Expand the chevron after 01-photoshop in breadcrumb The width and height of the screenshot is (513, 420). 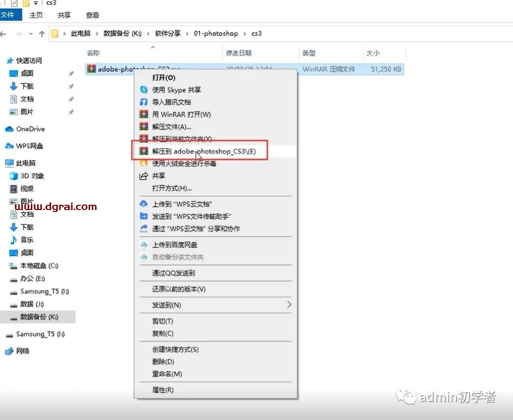click(245, 33)
